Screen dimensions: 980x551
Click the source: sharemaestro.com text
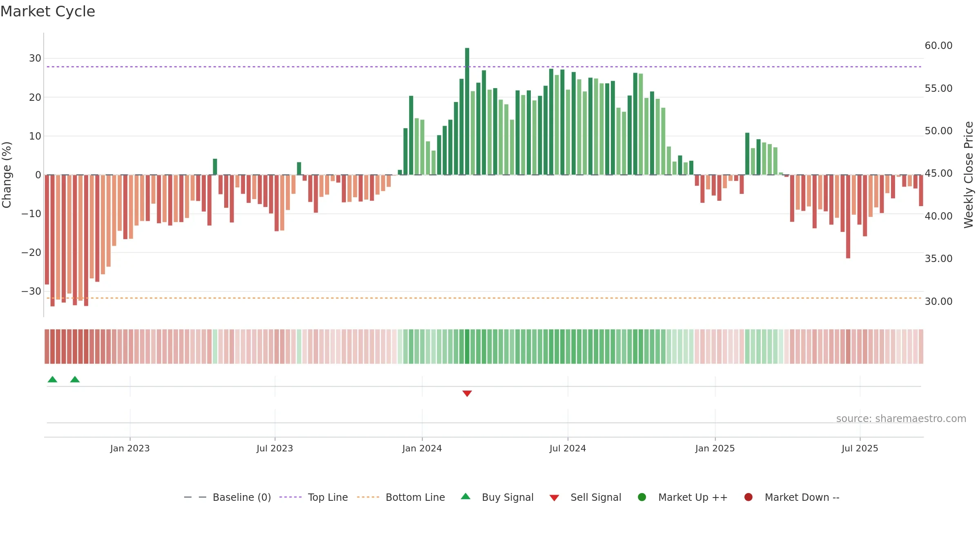point(901,418)
